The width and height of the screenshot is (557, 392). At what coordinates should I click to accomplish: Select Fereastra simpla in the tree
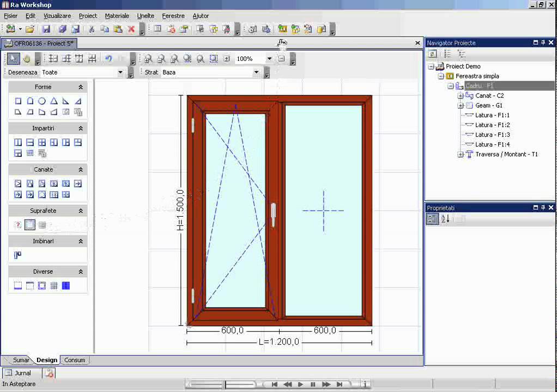477,76
